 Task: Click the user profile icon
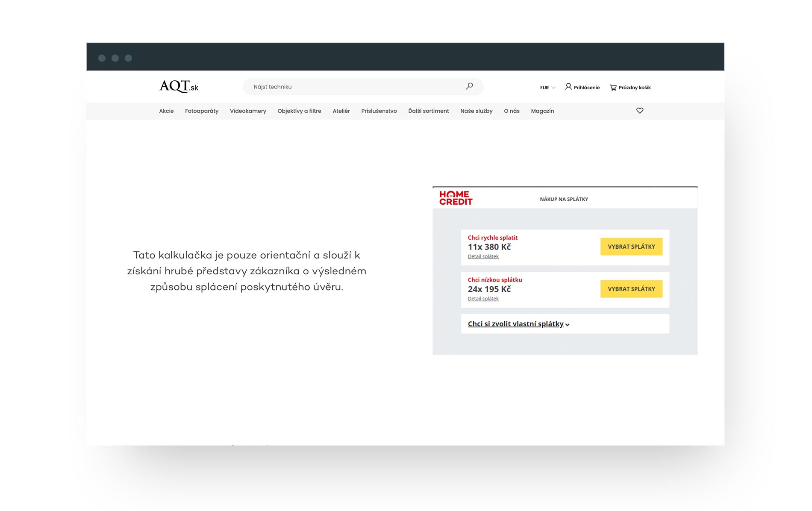(568, 87)
